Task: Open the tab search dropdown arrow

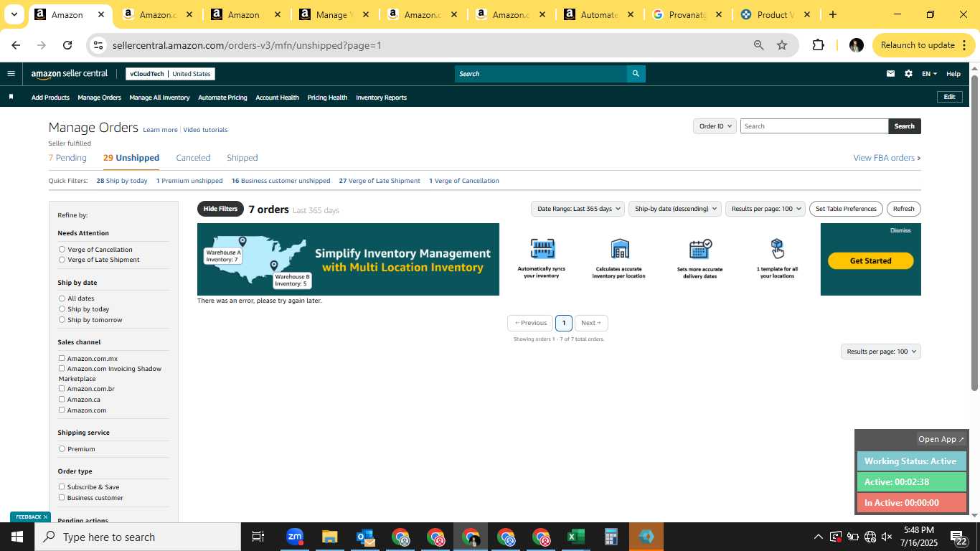Action: click(x=14, y=14)
